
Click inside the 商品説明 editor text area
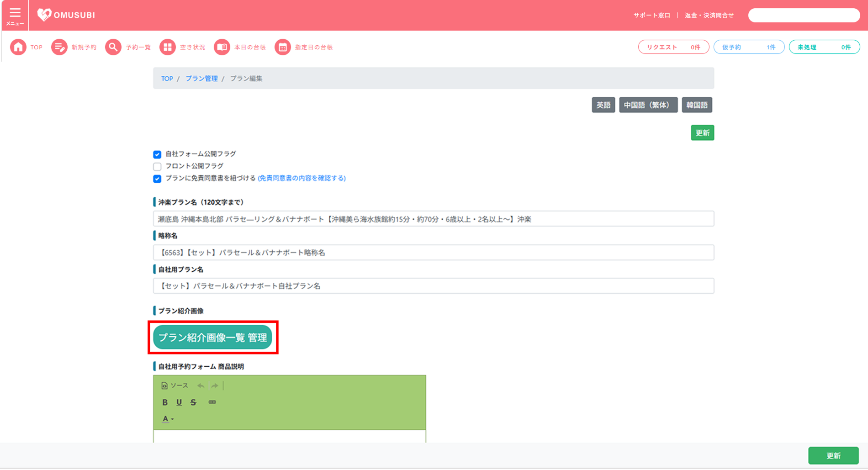tap(290, 436)
